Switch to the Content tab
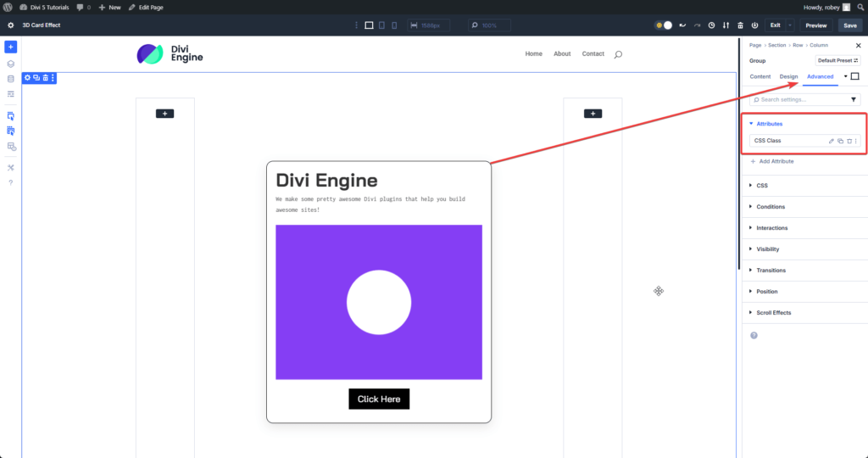Viewport: 868px width, 458px height. (760, 76)
